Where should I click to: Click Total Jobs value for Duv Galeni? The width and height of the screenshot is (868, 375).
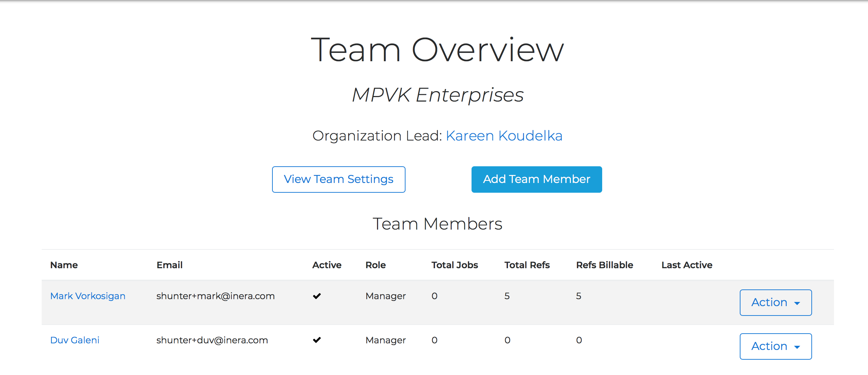(434, 340)
